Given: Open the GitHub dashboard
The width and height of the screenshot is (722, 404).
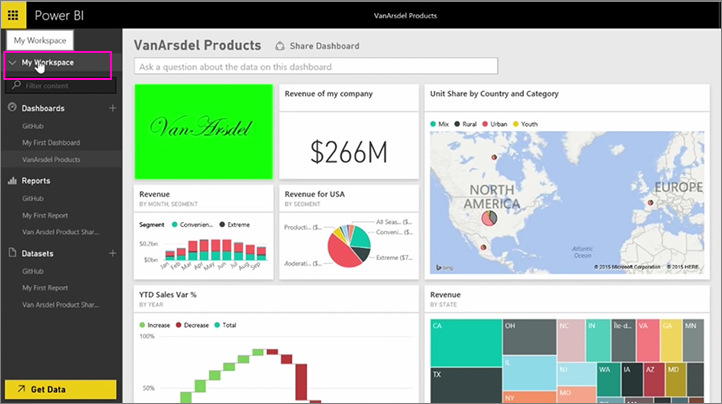Looking at the screenshot, I should (33, 126).
